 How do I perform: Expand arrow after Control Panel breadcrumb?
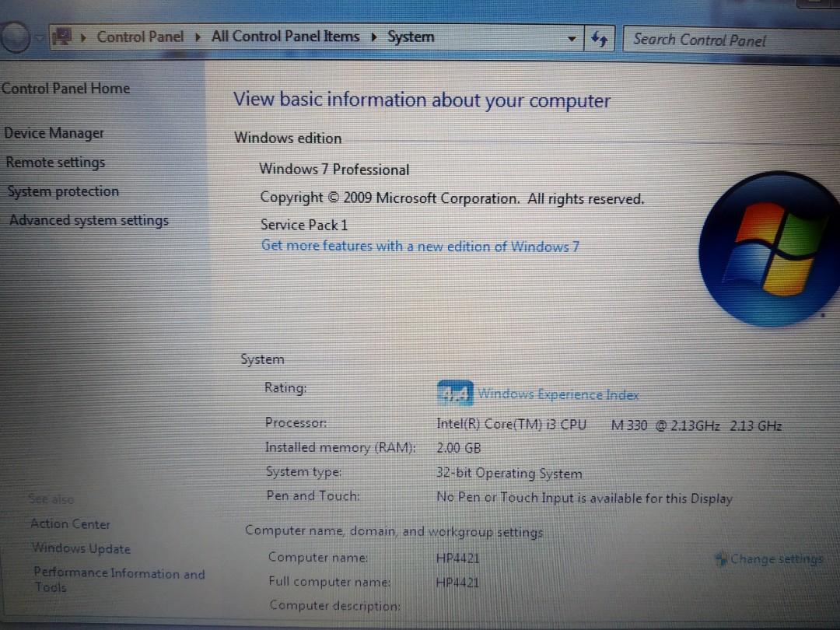coord(198,37)
